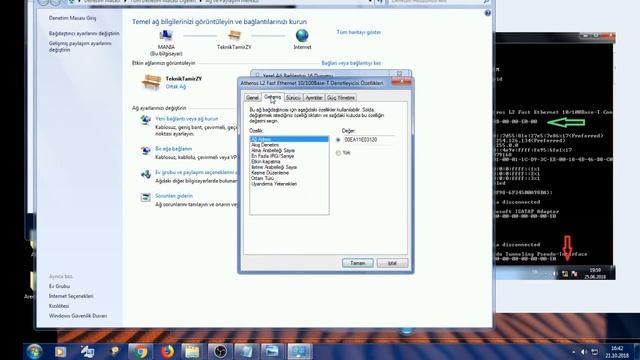Image resolution: width=640 pixels, height=360 pixels.
Task: Launch Firefox from taskbar
Action: pos(167,351)
